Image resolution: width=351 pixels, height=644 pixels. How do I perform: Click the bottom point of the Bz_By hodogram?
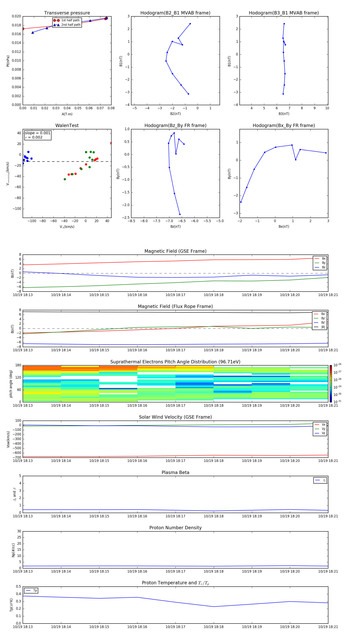(180, 214)
